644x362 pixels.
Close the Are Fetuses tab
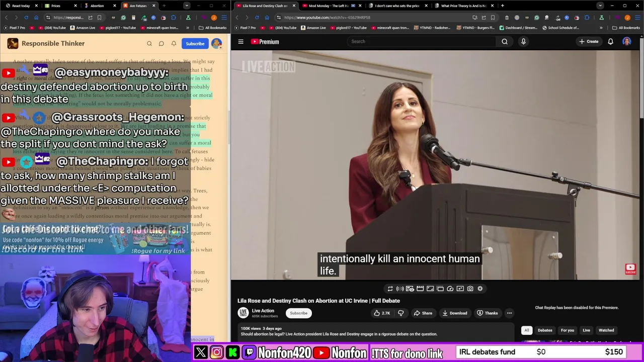153,6
